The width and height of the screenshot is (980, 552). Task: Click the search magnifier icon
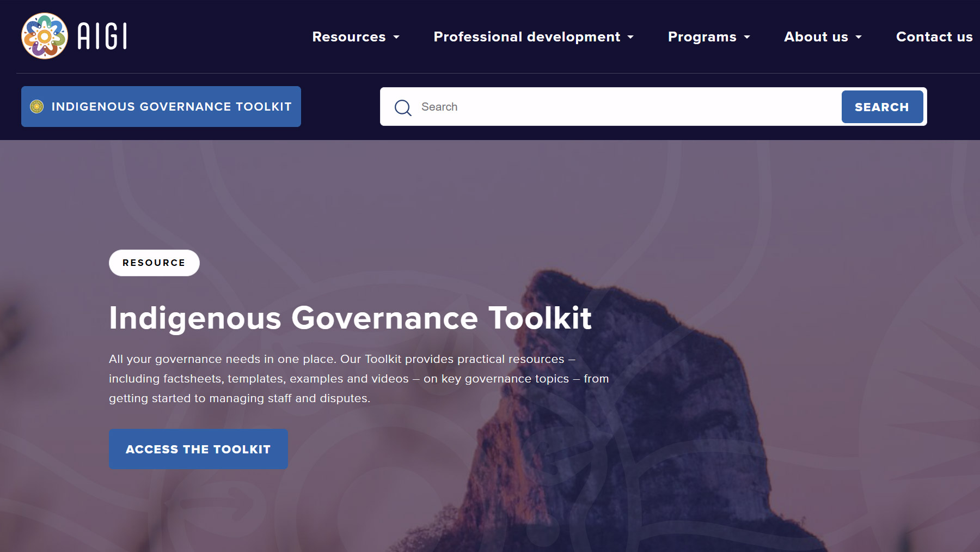point(403,107)
